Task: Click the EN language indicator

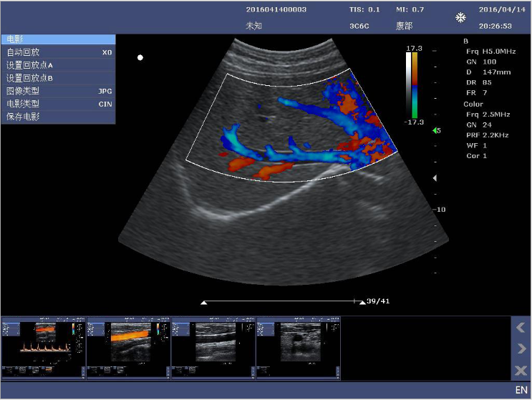Action: (x=521, y=390)
